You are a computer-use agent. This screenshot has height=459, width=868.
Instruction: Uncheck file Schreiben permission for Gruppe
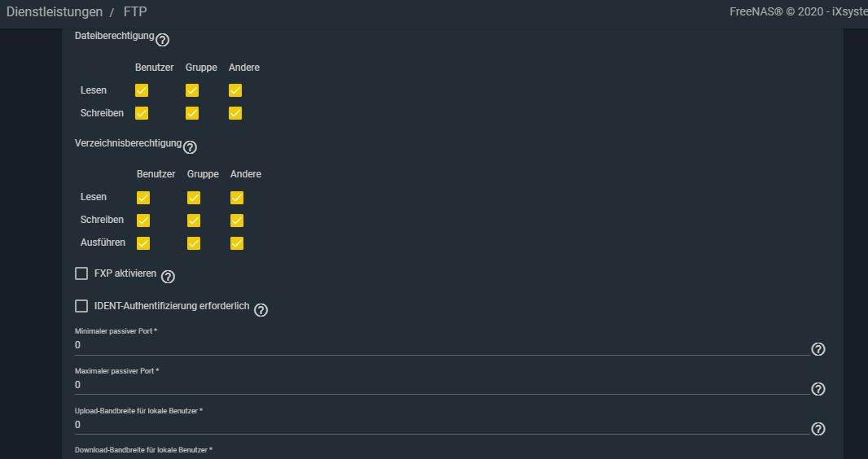pos(192,113)
